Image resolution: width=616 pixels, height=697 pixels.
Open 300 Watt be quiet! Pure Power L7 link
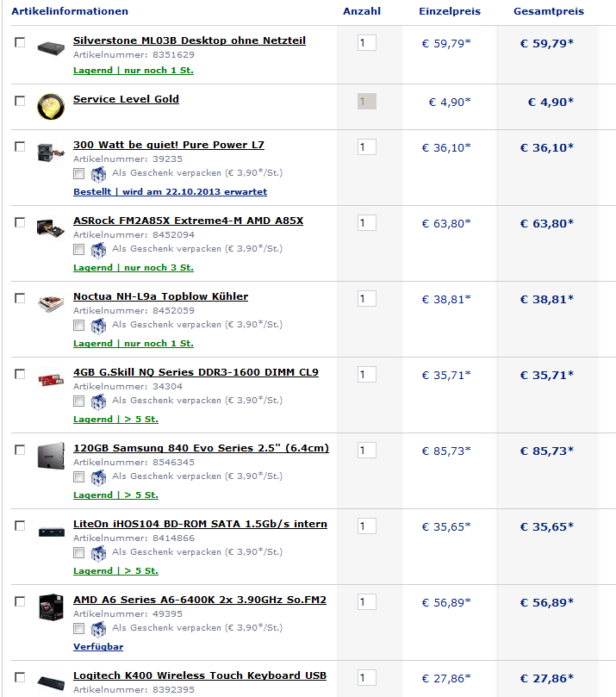(x=169, y=145)
